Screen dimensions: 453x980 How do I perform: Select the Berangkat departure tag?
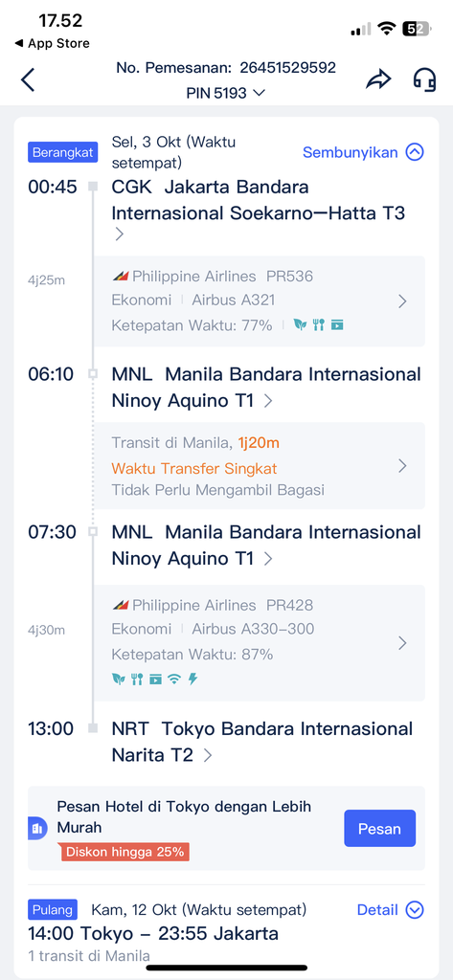click(62, 152)
